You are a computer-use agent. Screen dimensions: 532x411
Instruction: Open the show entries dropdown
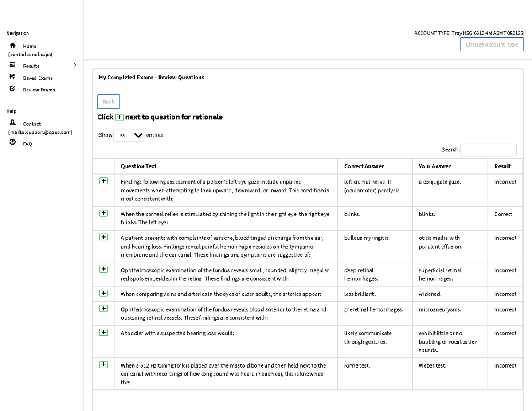pyautogui.click(x=129, y=136)
